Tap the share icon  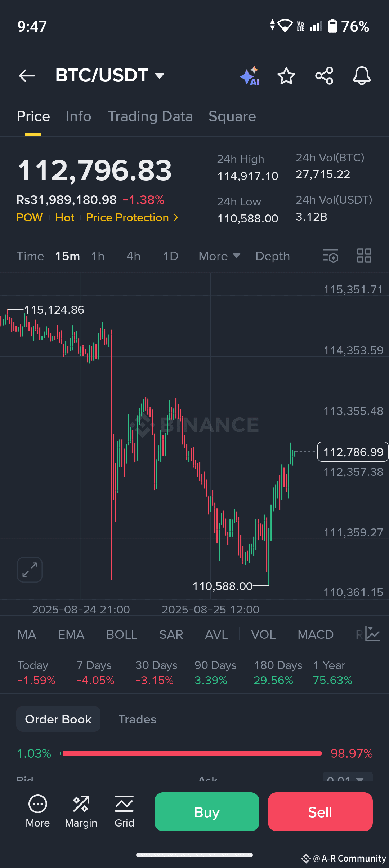tap(324, 76)
